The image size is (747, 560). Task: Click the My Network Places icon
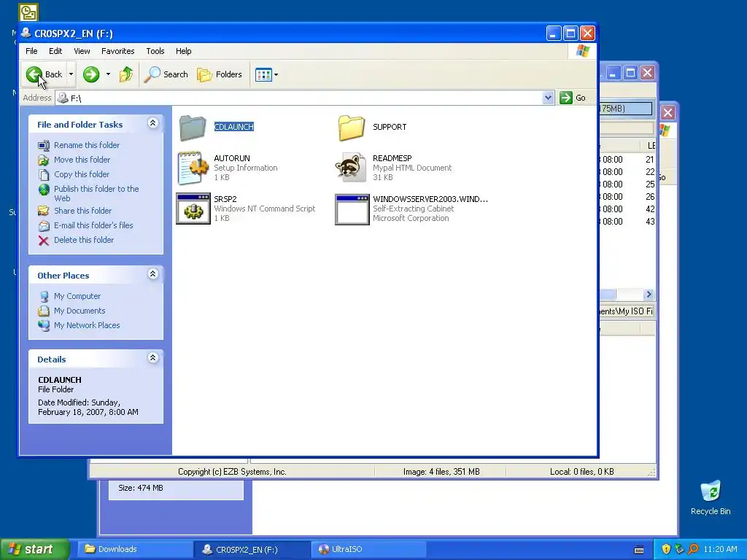point(44,326)
